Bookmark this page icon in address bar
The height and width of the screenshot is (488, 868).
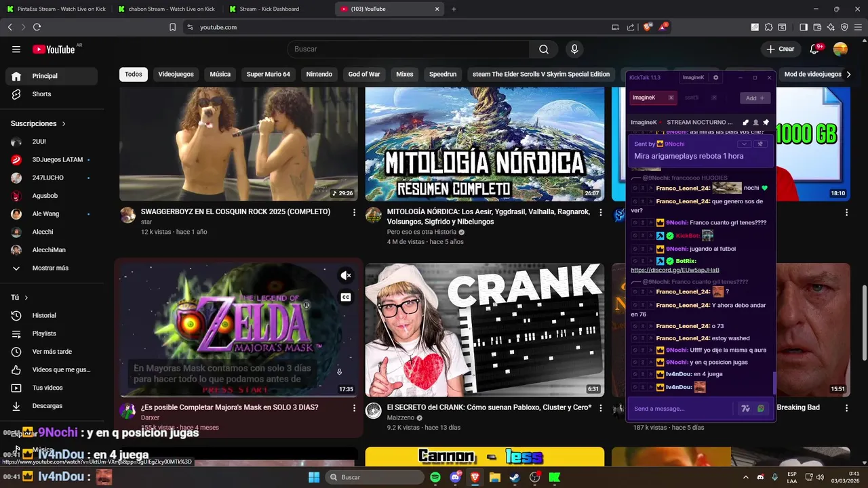click(172, 27)
